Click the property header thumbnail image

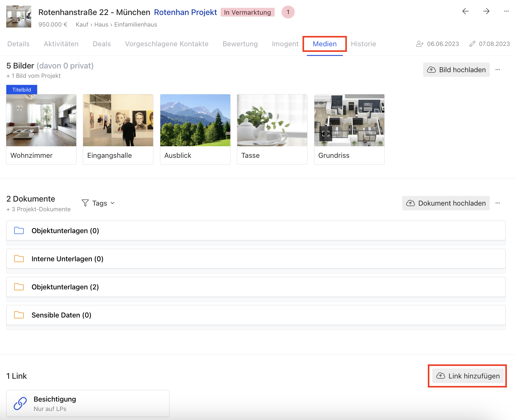click(x=19, y=17)
